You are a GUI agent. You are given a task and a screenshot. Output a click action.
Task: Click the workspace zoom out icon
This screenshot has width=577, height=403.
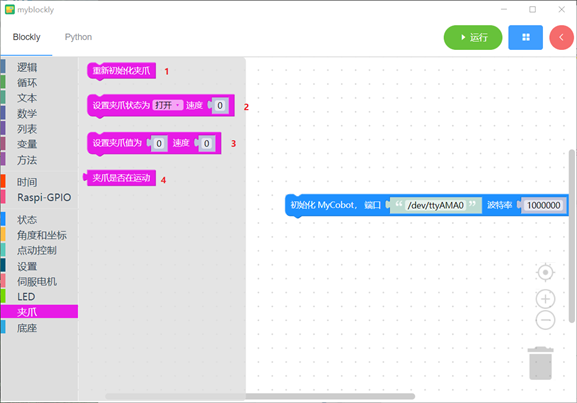point(545,319)
